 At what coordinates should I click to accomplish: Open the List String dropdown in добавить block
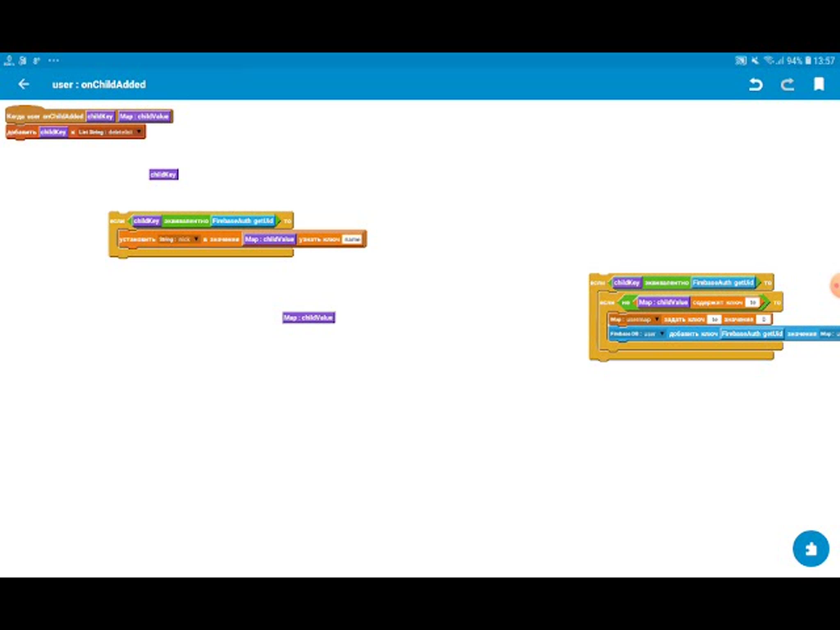[110, 132]
